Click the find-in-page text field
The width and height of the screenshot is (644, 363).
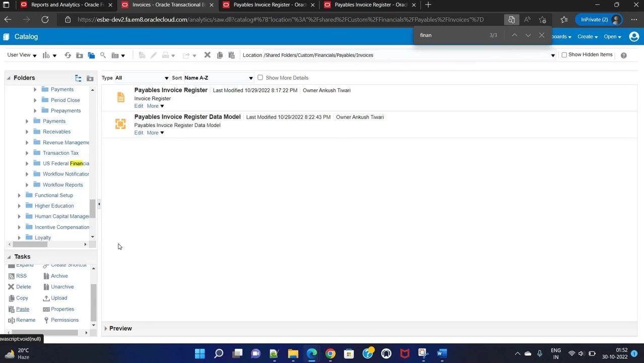coord(451,35)
